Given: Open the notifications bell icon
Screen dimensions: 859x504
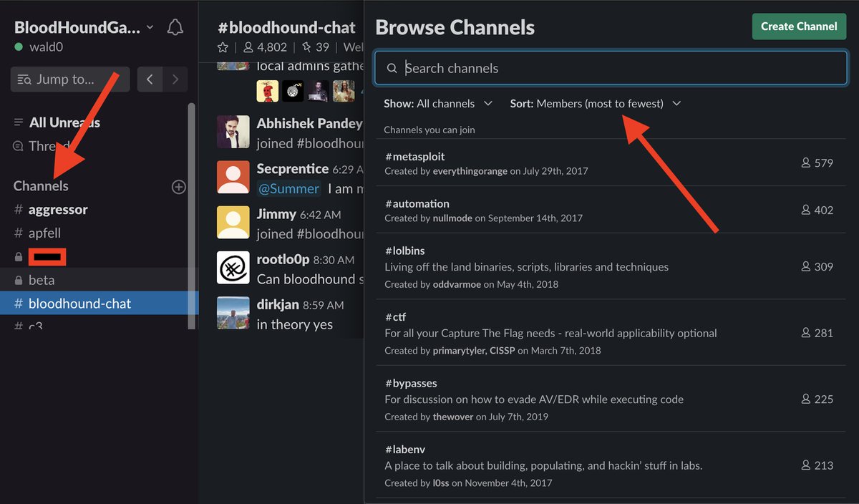Looking at the screenshot, I should (x=175, y=28).
